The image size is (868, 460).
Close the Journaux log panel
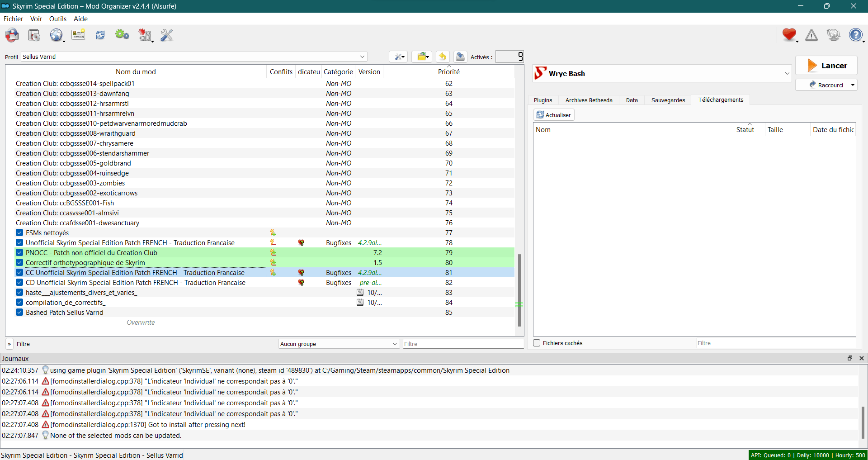[x=862, y=358]
